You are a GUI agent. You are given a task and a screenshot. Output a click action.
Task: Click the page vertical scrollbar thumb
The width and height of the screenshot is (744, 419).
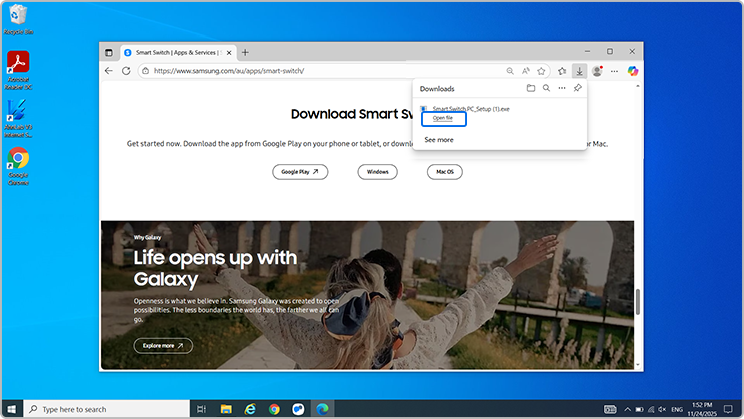(x=637, y=301)
